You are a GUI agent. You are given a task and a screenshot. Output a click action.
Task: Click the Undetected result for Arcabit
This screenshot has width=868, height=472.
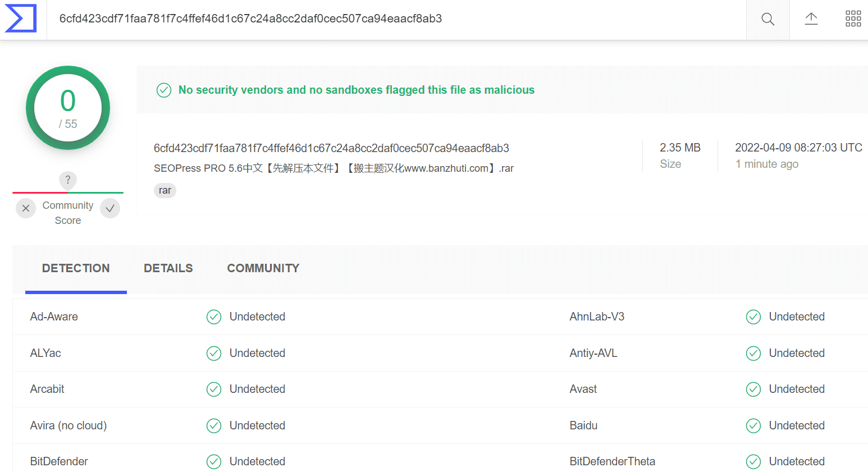257,389
